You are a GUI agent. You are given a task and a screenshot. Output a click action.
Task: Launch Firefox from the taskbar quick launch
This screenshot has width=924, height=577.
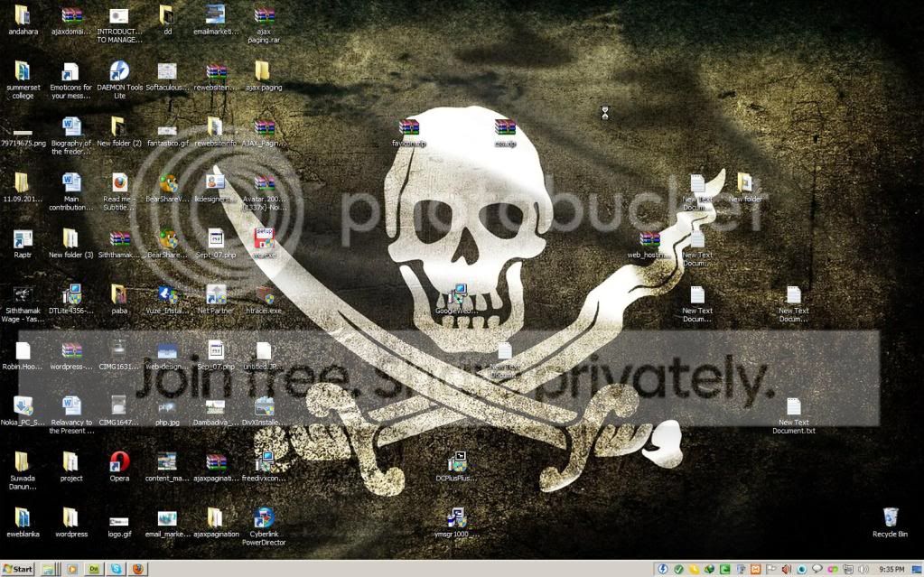pyautogui.click(x=138, y=569)
